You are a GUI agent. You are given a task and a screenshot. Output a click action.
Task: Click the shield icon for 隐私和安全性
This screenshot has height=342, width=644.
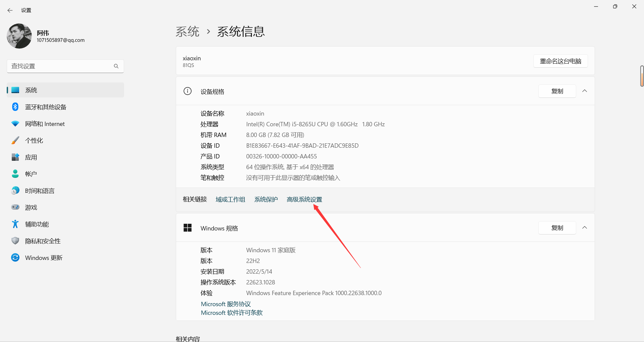tap(15, 241)
